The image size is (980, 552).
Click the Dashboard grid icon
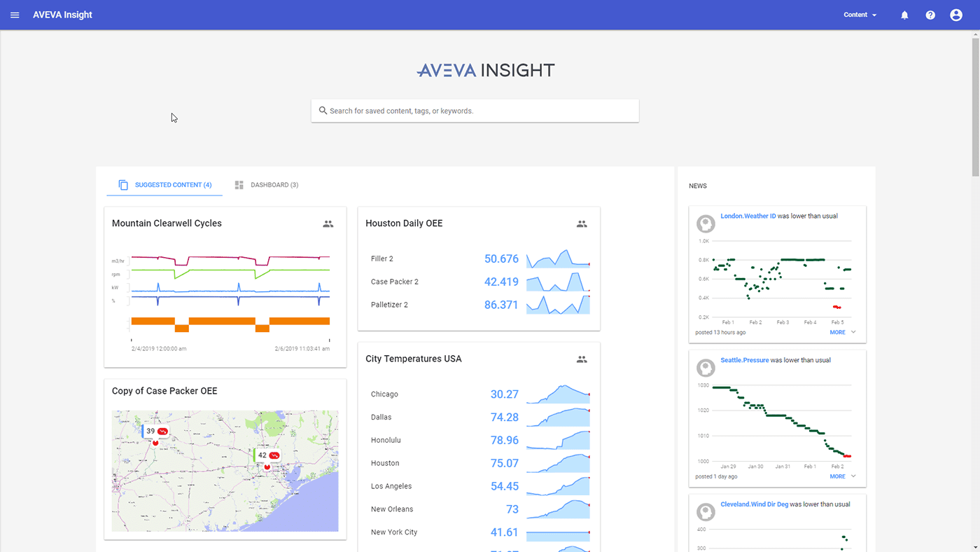point(239,185)
